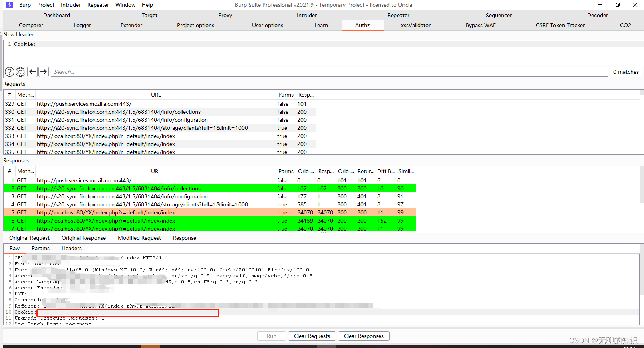644x348 pixels.
Task: Select request row 330 info/collections
Action: 160,112
